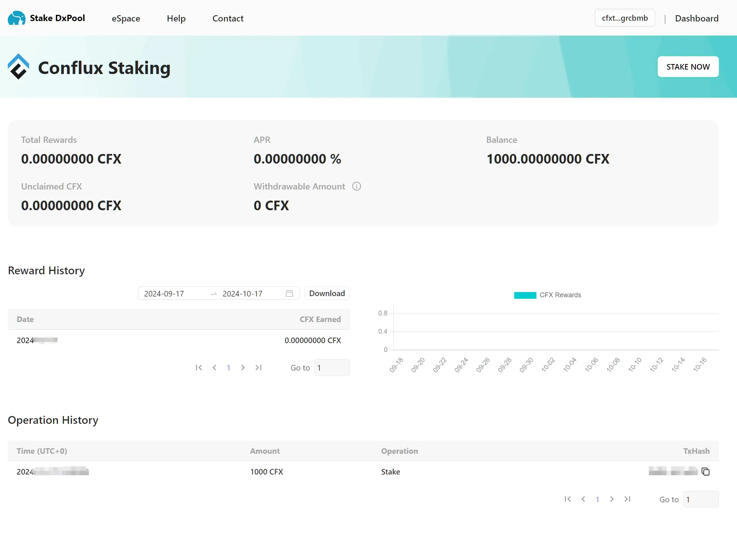Copy the TxHash using the copy icon
This screenshot has width=737, height=560.
click(706, 472)
